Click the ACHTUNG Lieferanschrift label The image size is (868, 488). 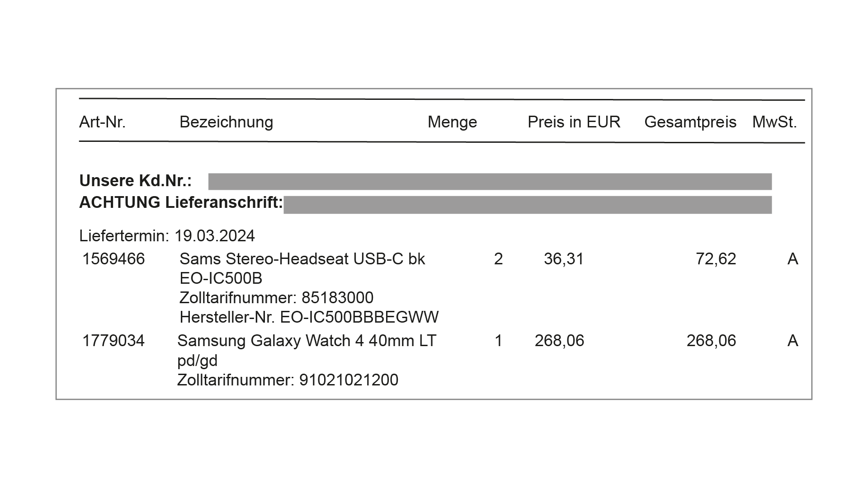pyautogui.click(x=181, y=202)
